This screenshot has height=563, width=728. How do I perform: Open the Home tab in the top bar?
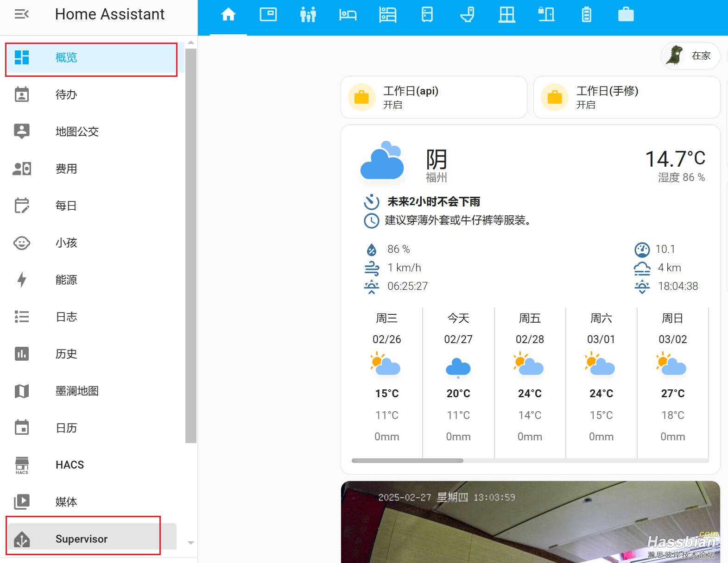tap(228, 15)
